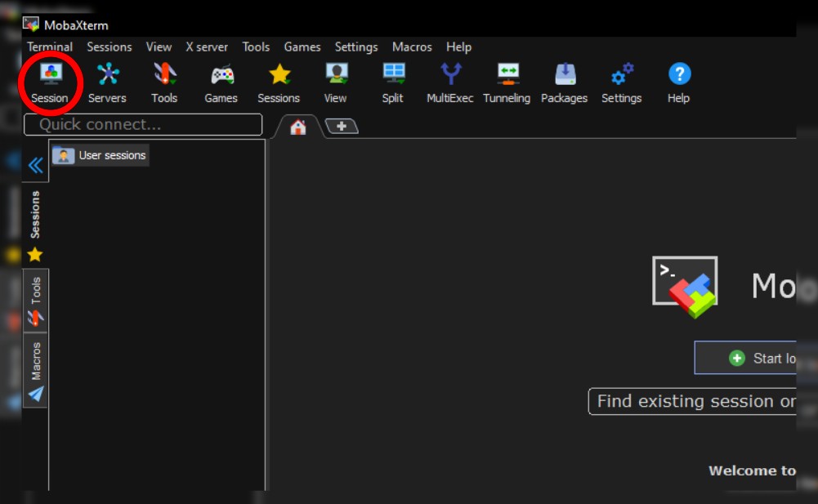Screen dimensions: 818x504
Task: Open the Sessions menu
Action: point(110,47)
